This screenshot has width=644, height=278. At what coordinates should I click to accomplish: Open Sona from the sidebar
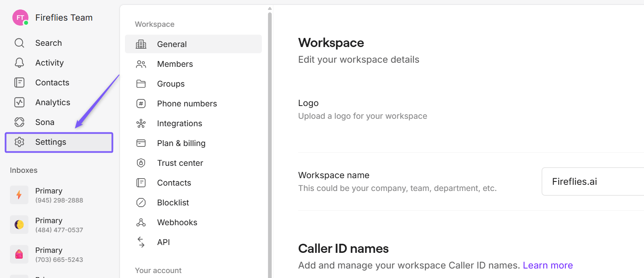click(x=45, y=122)
